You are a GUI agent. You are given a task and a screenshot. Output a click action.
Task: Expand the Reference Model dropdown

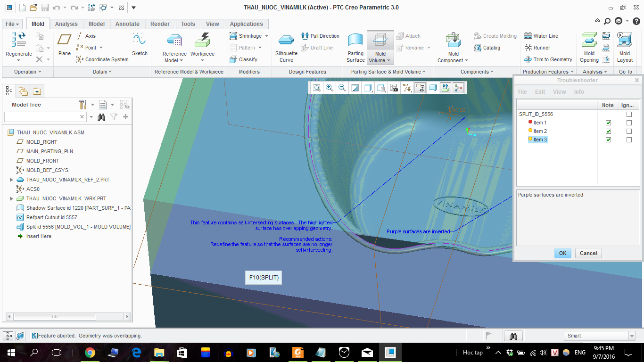pos(182,61)
